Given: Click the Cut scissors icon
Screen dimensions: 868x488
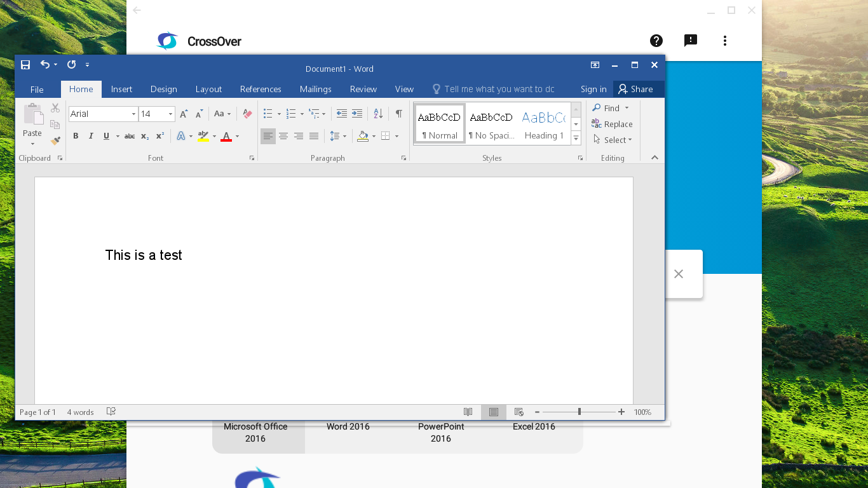Looking at the screenshot, I should (x=55, y=108).
